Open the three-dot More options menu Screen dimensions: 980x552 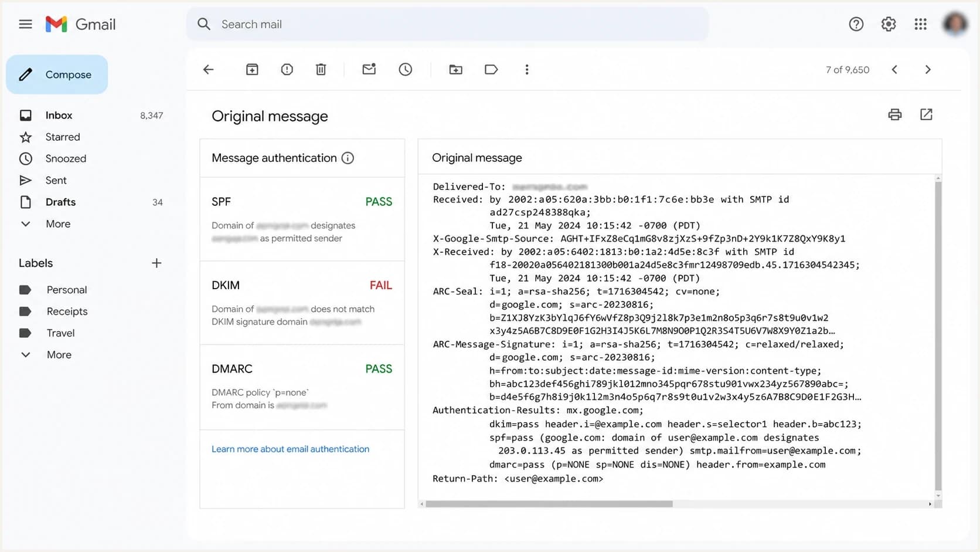[526, 70]
